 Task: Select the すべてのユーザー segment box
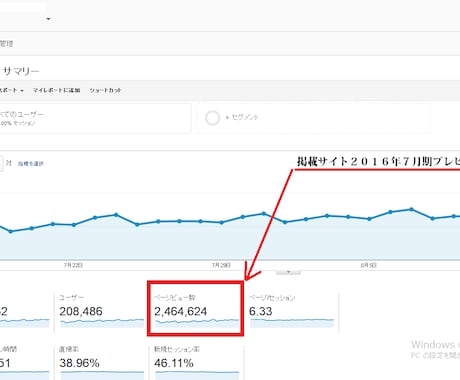(95, 118)
